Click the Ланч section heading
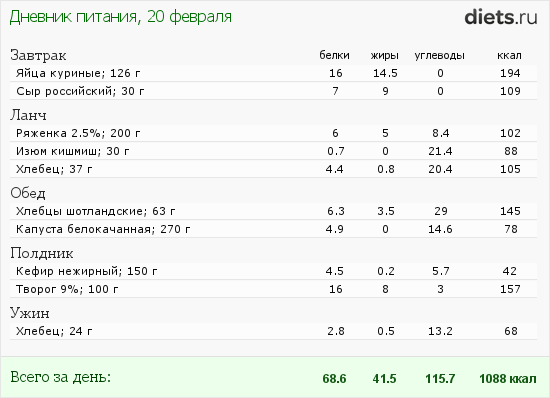The image size is (550, 398). (x=28, y=115)
